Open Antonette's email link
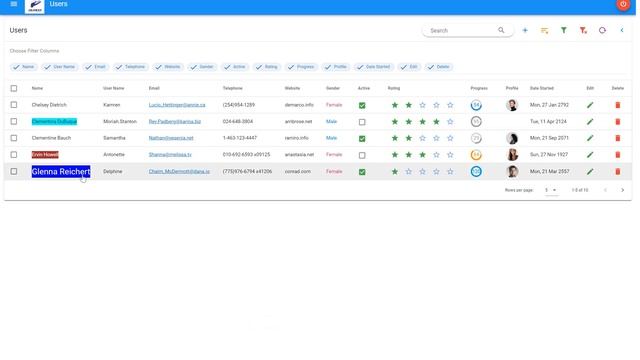 click(x=170, y=155)
